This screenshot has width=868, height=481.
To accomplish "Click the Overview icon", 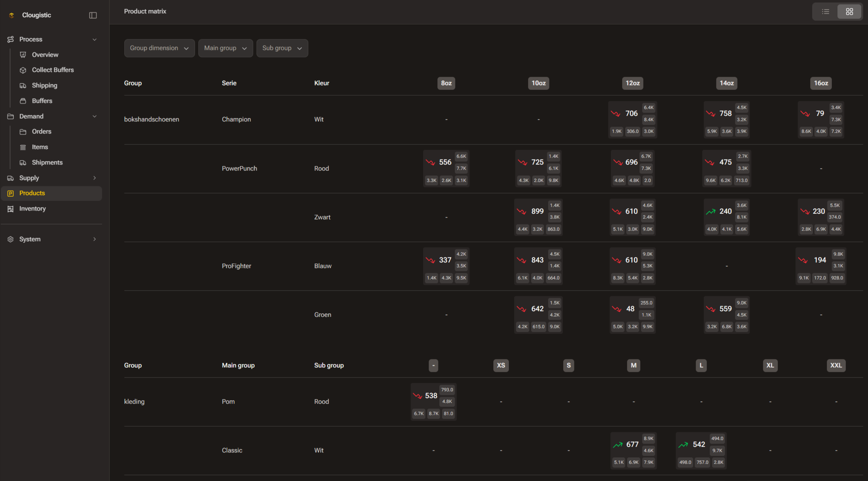I will pos(23,55).
